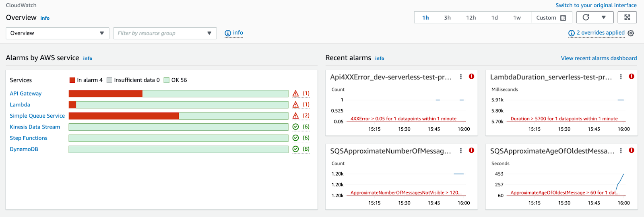Click the warning triangle icon in Lambda row
This screenshot has height=217, width=644.
click(x=296, y=104)
